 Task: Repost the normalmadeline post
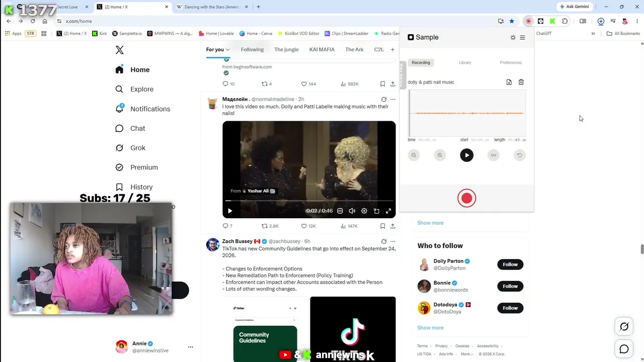coord(270,226)
